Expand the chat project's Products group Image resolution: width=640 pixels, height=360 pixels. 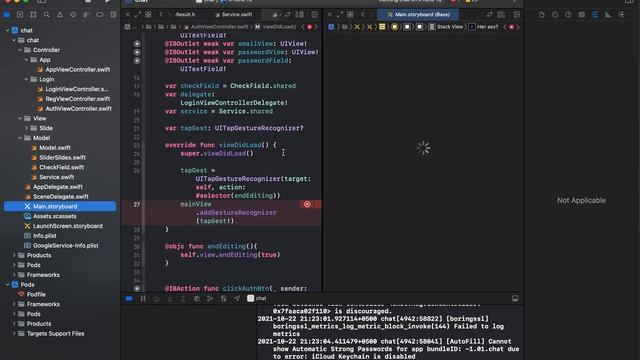14,255
